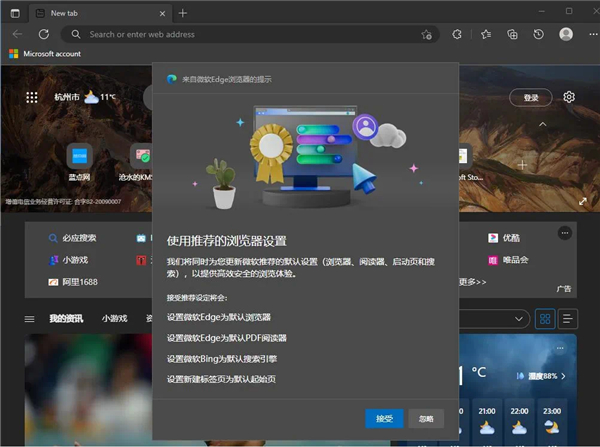Switch to grid layout view for feed
This screenshot has height=447, width=600.
(546, 318)
